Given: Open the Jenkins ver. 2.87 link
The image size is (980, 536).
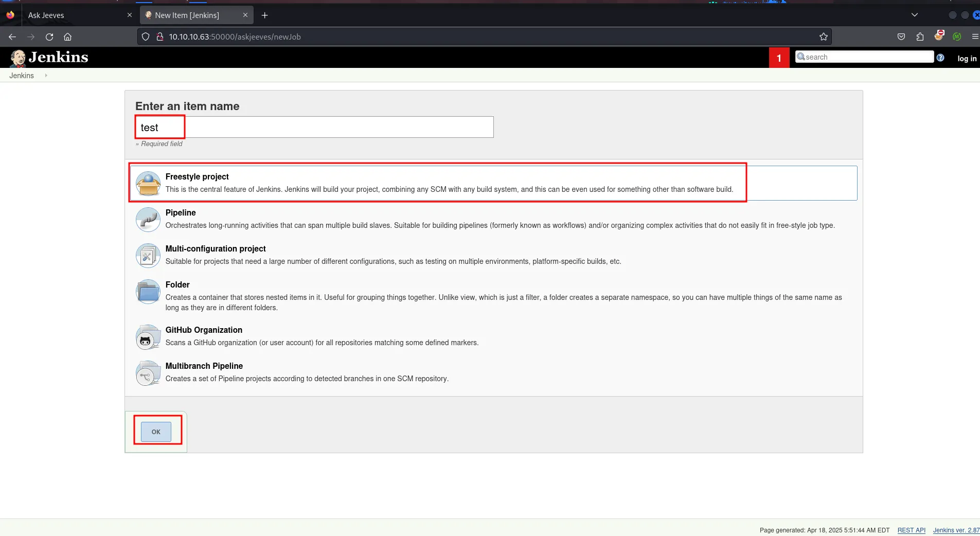Looking at the screenshot, I should [x=956, y=530].
